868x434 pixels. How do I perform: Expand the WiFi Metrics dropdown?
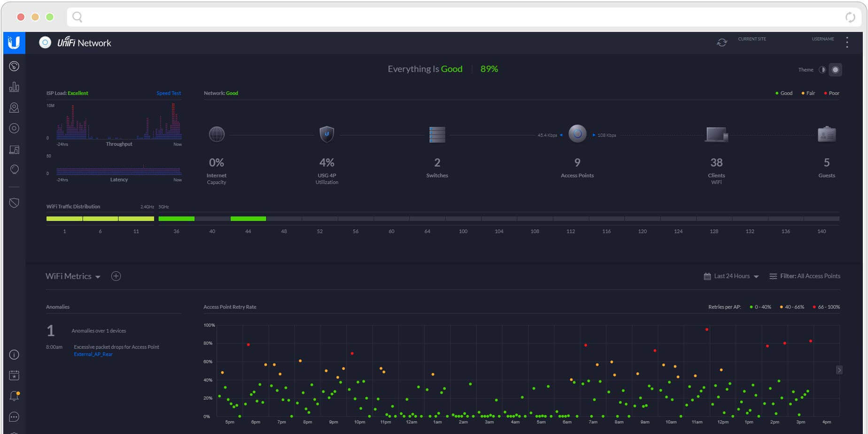pyautogui.click(x=73, y=276)
